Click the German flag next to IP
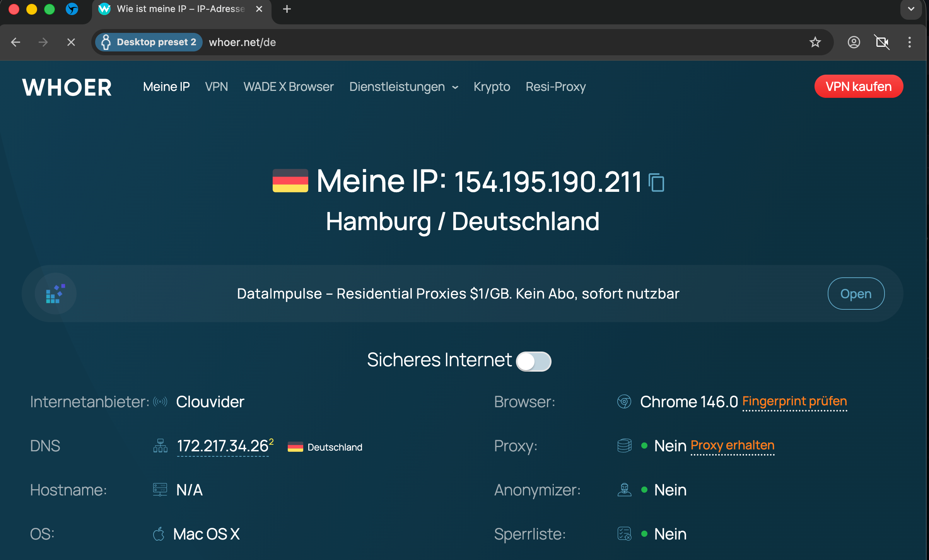 (x=290, y=181)
